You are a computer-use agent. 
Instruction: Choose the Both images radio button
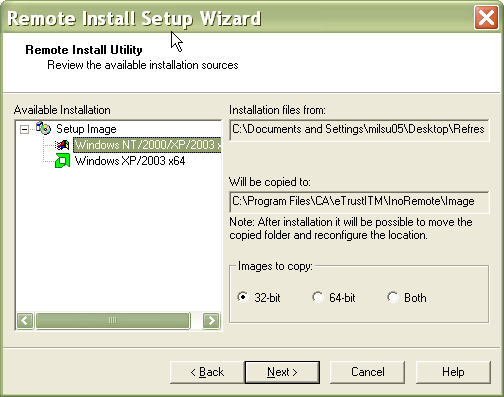[393, 297]
